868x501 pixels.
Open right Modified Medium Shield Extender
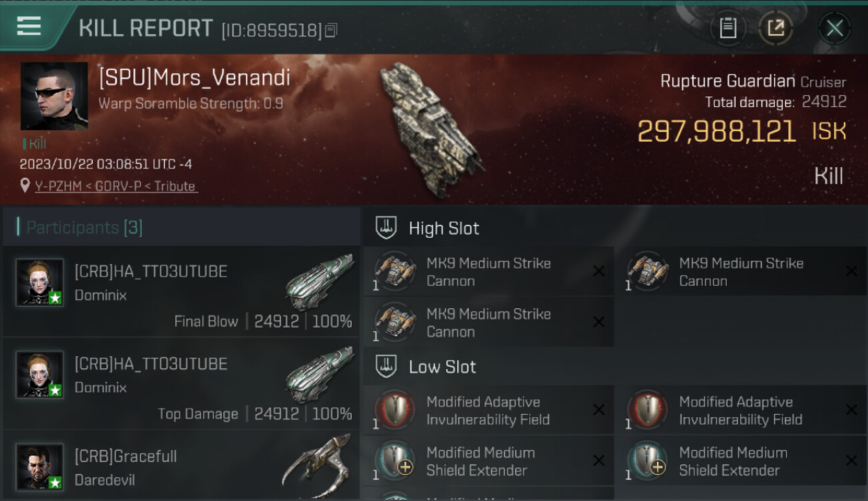pos(742,461)
